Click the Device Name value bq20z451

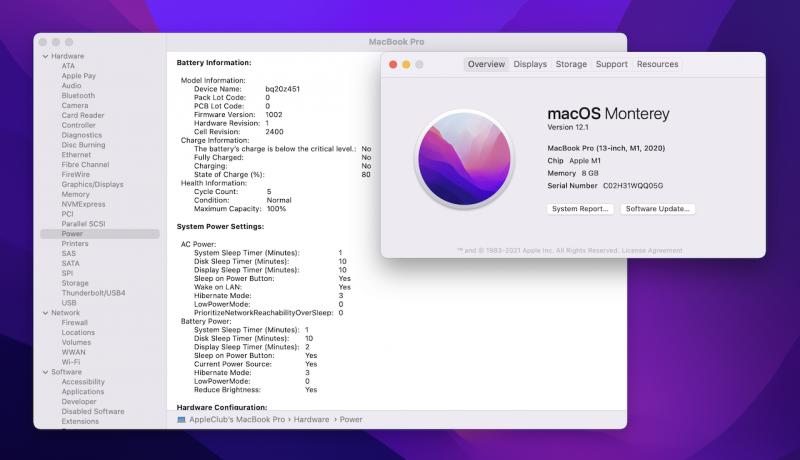click(x=282, y=89)
